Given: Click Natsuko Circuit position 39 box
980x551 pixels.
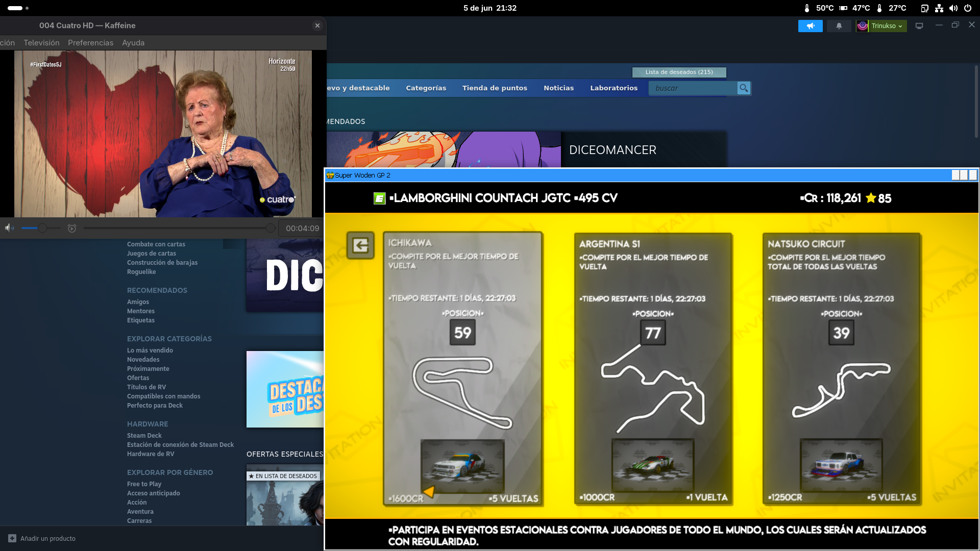Looking at the screenshot, I should coord(841,333).
